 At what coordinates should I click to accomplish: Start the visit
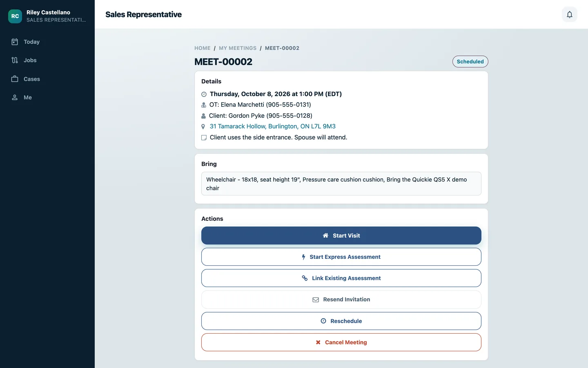[x=341, y=236]
